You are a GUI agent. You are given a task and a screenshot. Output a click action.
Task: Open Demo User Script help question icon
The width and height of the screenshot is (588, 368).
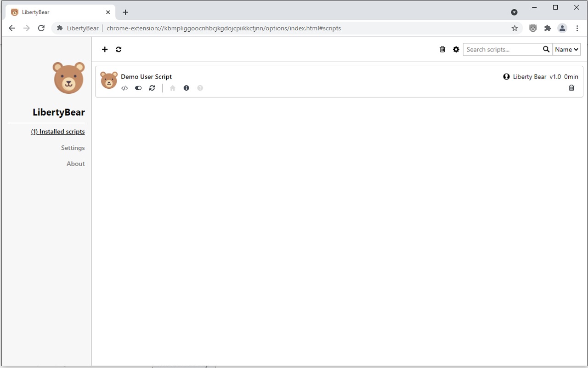200,88
